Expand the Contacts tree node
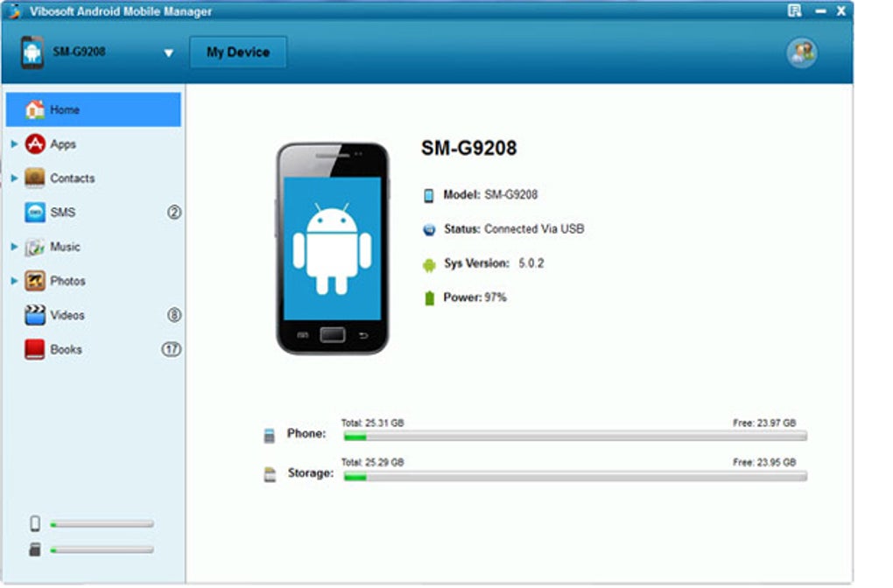The image size is (893, 588). pos(14,178)
